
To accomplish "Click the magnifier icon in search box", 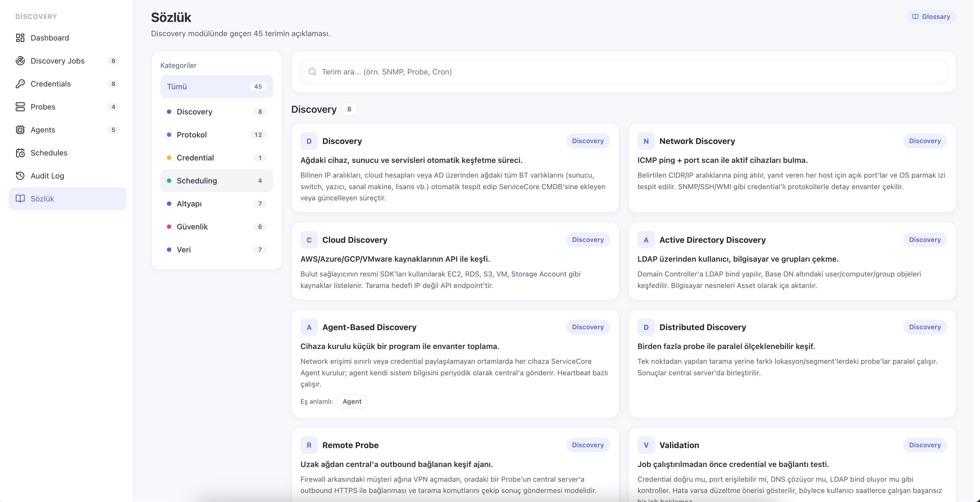I will click(312, 71).
